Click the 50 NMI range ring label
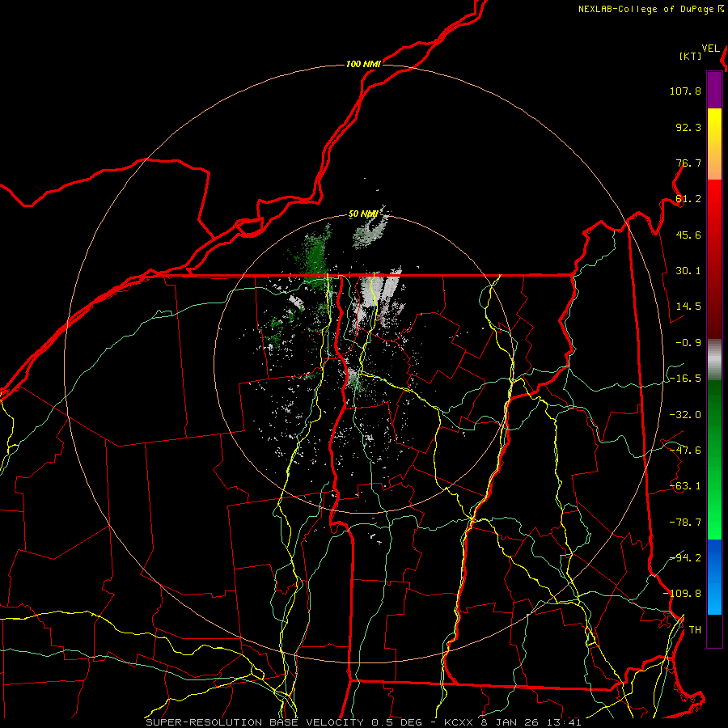Viewport: 728px width, 728px height. pos(363,214)
